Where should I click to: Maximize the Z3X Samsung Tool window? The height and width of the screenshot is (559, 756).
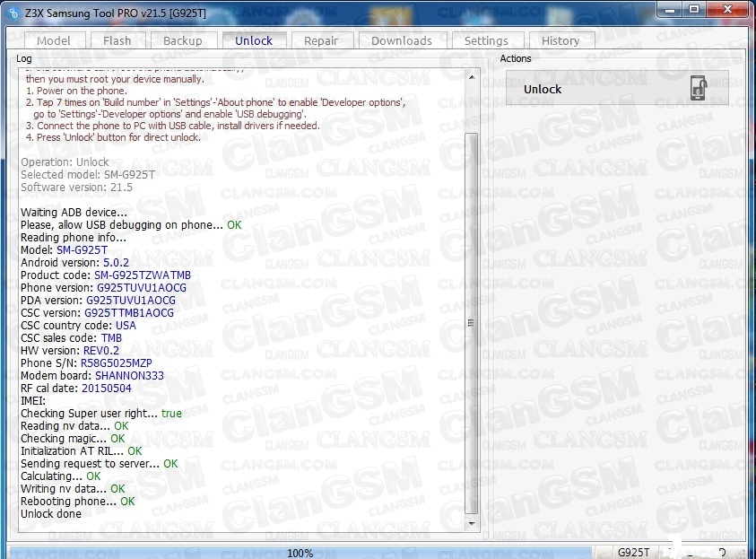694,10
